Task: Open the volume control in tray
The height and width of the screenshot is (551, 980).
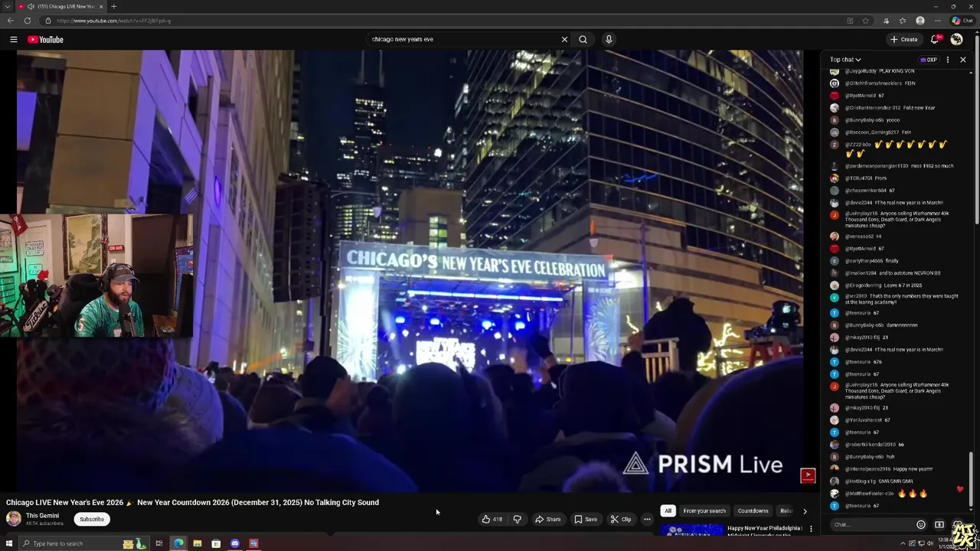Action: (929, 543)
